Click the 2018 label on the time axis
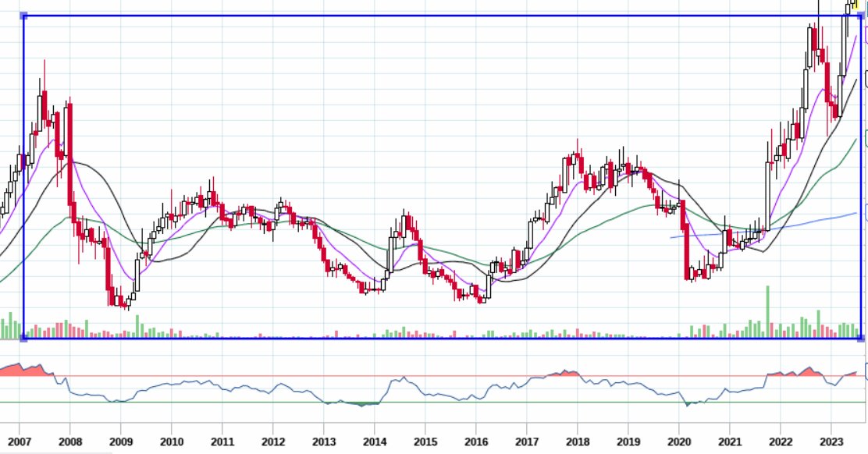The image size is (868, 454). 578,442
